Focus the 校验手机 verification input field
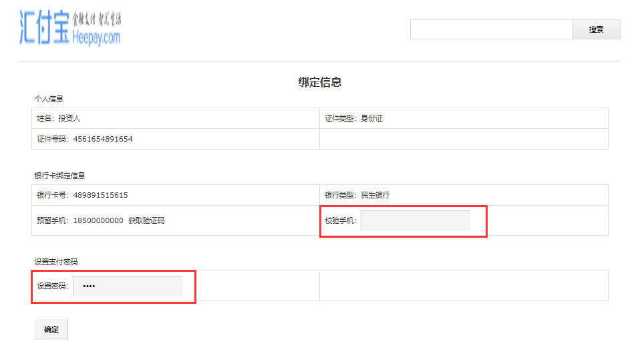Screen dimensions: 644x364 click(416, 220)
